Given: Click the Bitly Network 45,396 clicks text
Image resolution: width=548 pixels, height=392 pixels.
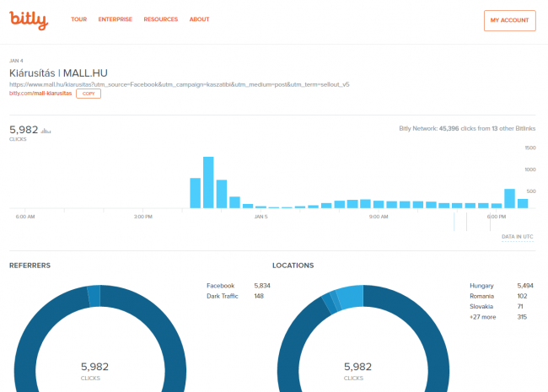Looking at the screenshot, I should pos(467,129).
